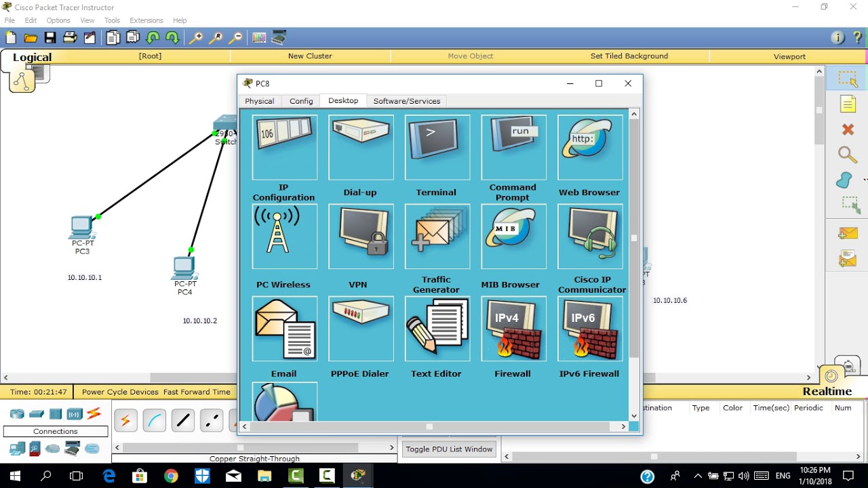Open the Dial-up application
Image resolution: width=868 pixels, height=488 pixels.
(x=361, y=147)
